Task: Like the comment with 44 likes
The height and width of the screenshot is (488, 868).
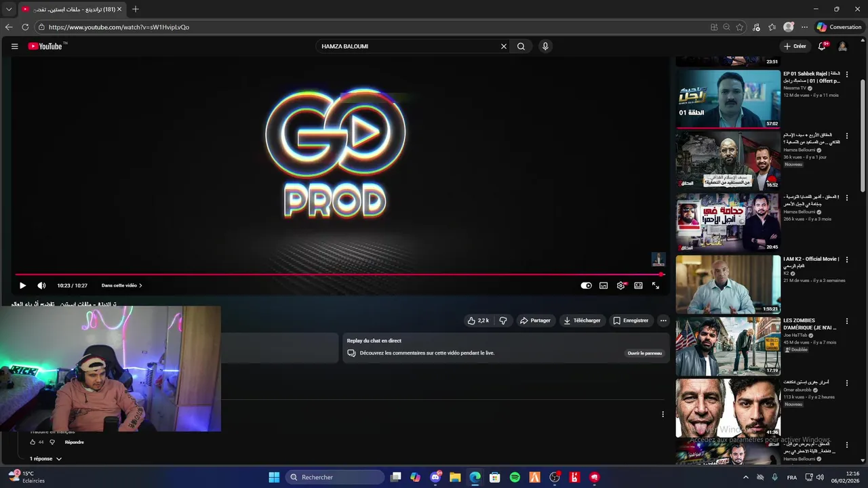Action: click(32, 443)
